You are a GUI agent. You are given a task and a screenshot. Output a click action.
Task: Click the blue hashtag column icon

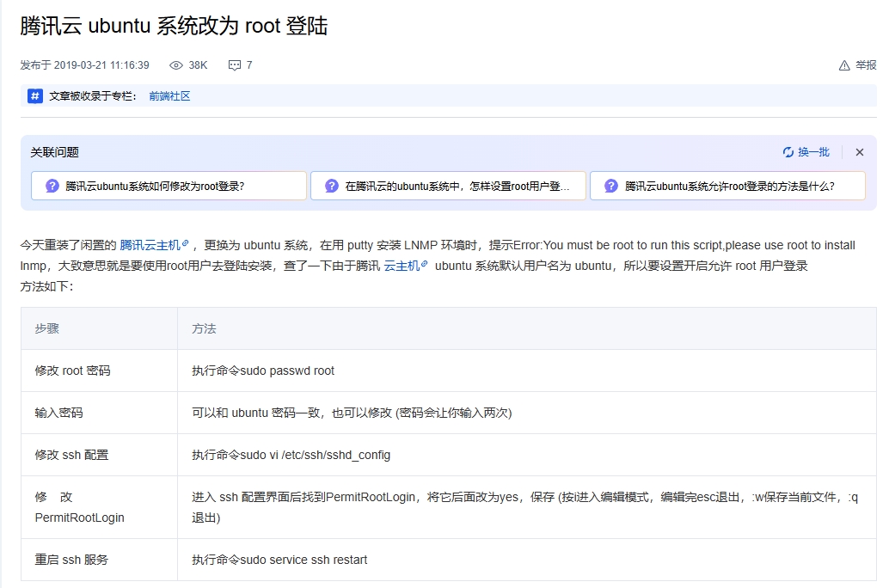tap(35, 95)
